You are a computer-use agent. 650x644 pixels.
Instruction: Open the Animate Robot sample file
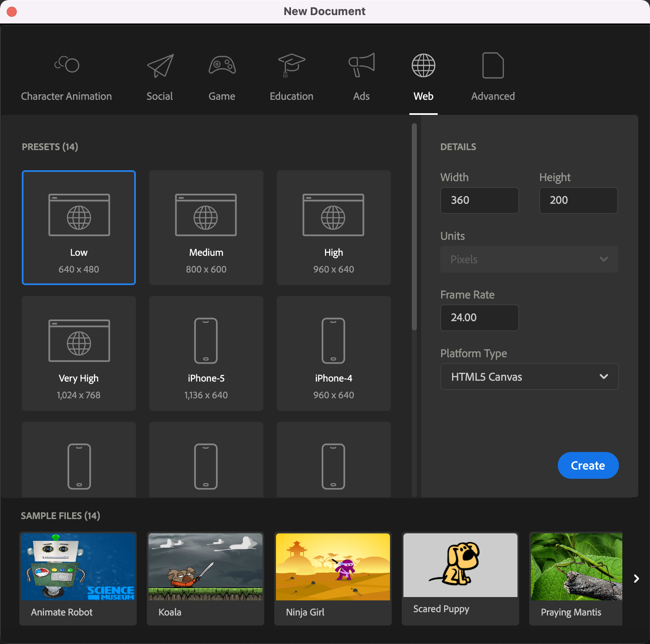(78, 579)
